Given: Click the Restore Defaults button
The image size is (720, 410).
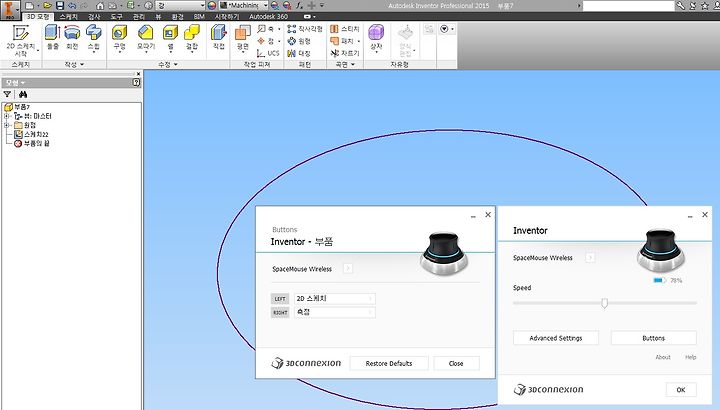Looking at the screenshot, I should tap(389, 363).
